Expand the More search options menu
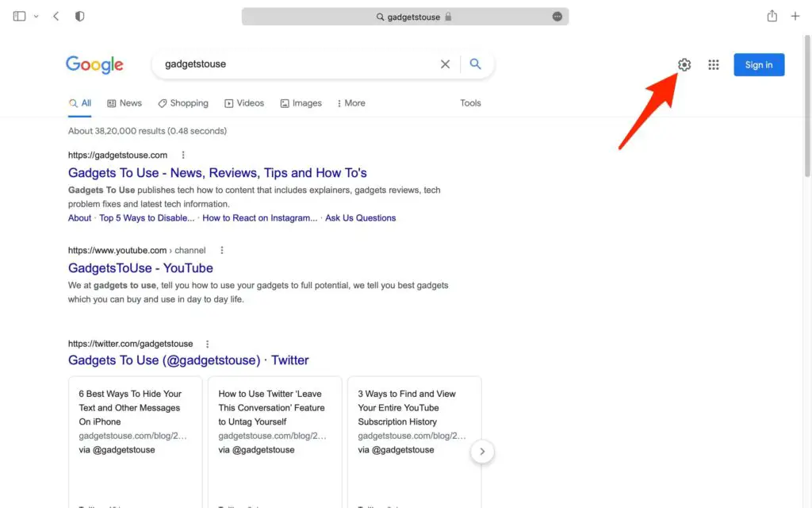Viewport: 812px width, 508px height. [351, 103]
